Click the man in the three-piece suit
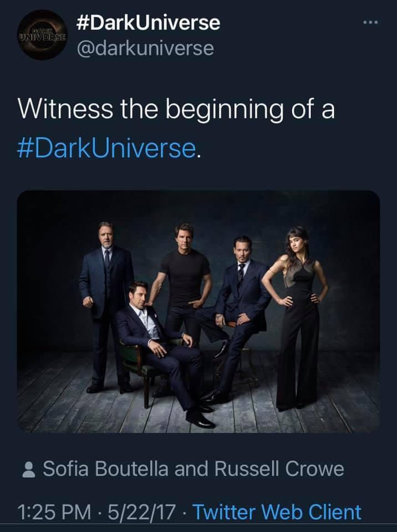This screenshot has height=532, width=397. [x=105, y=294]
